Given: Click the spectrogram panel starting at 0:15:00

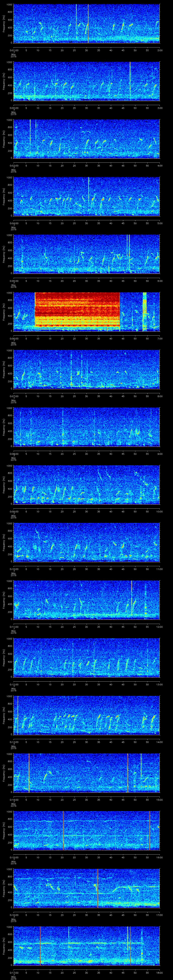Looking at the screenshot, I should click(x=87, y=831).
